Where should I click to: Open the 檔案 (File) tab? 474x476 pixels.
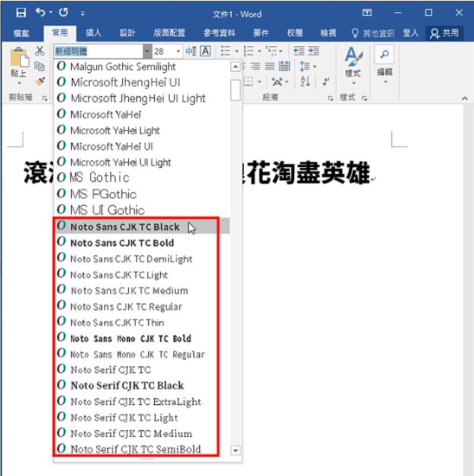[x=21, y=33]
